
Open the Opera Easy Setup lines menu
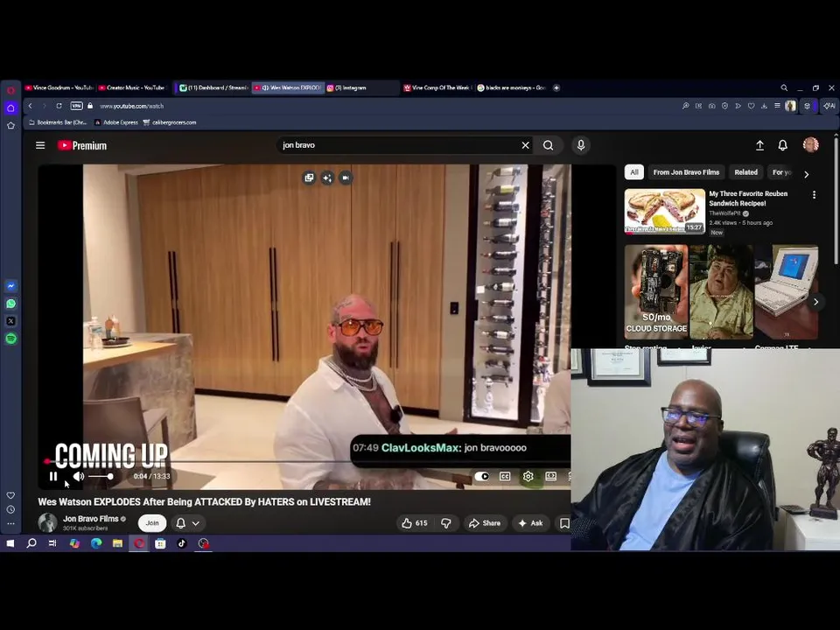tap(777, 106)
